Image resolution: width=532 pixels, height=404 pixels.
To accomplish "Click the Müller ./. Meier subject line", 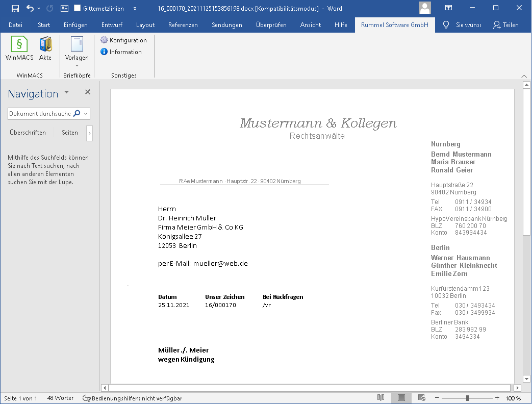I will point(183,350).
